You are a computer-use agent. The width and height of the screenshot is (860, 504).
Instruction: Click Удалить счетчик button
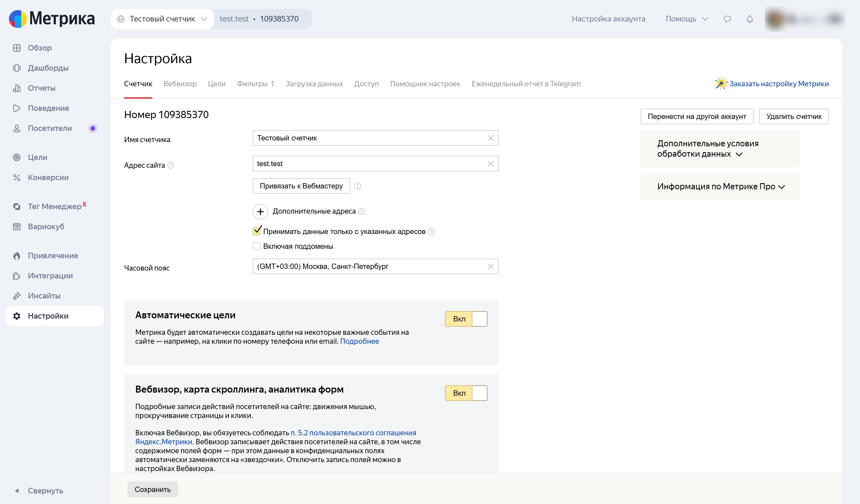pyautogui.click(x=794, y=117)
